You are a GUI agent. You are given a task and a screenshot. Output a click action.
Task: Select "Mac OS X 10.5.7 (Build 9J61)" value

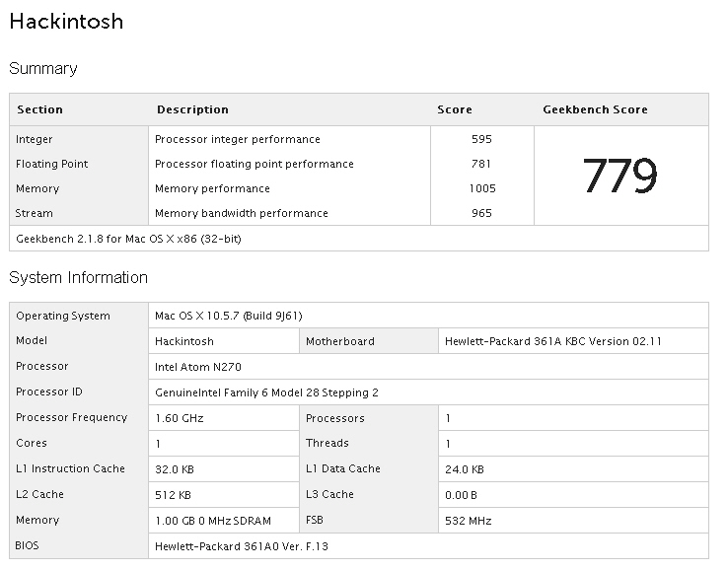(229, 316)
